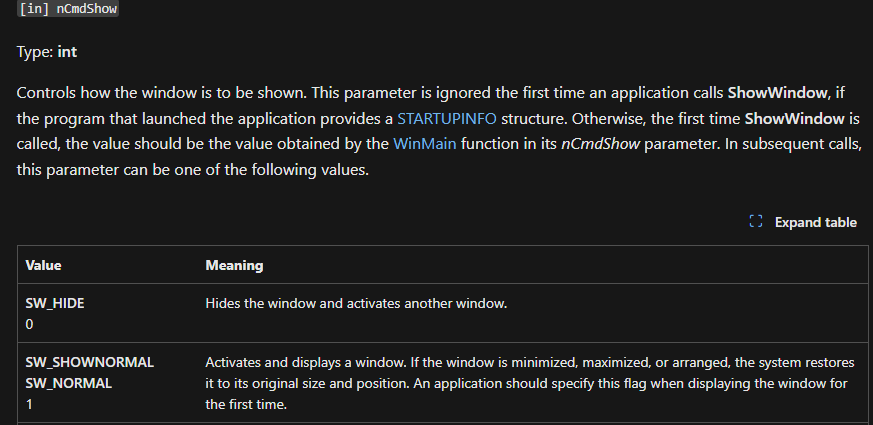Click the bold int type text
Viewport: 873px width, 425px height.
click(67, 52)
